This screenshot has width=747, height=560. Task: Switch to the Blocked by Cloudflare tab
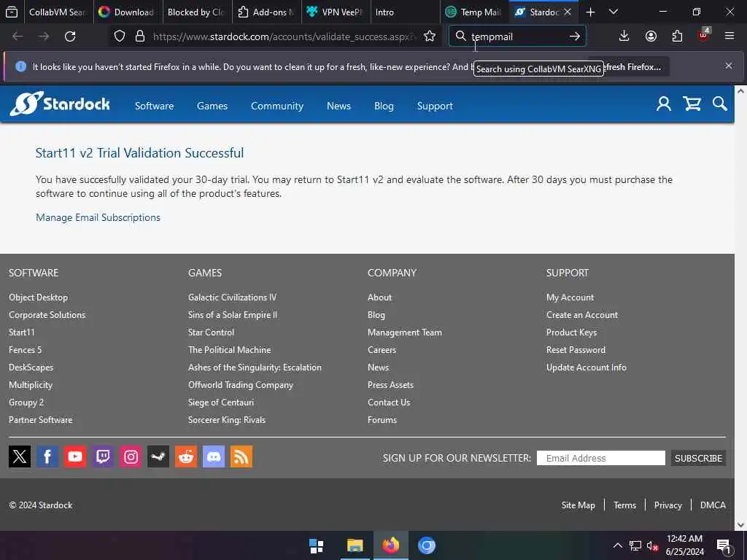coord(197,12)
